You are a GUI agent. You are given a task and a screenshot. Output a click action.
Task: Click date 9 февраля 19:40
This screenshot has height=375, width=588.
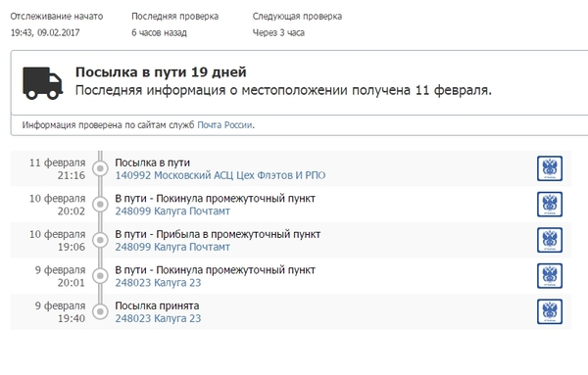point(60,312)
